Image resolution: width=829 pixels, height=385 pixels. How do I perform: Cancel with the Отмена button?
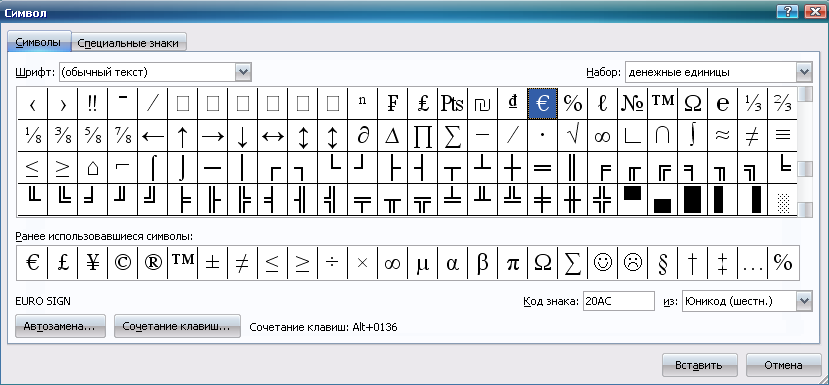tap(783, 365)
